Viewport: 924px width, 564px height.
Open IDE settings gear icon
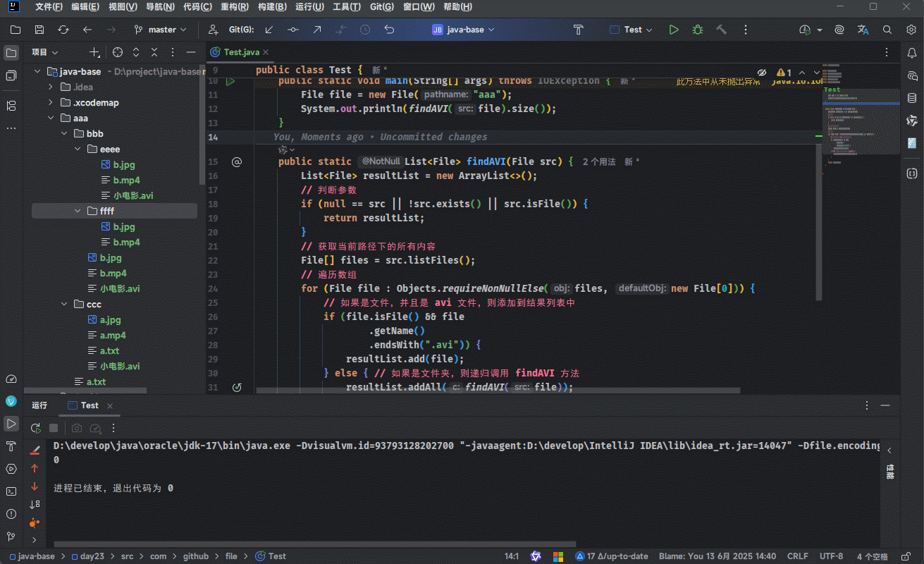pyautogui.click(x=911, y=30)
